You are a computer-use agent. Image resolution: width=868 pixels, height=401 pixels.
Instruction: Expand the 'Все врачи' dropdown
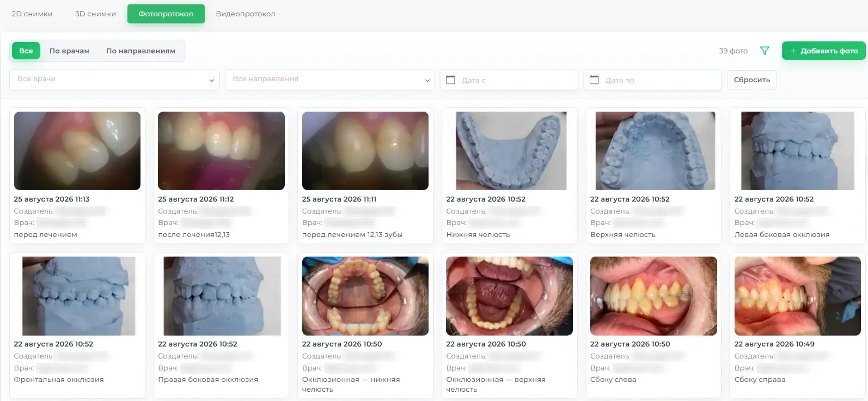pos(114,80)
